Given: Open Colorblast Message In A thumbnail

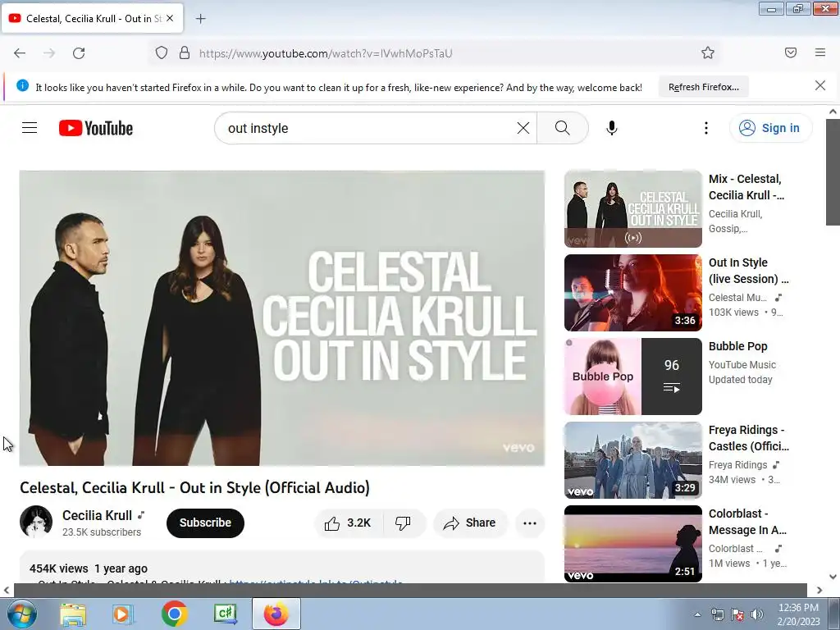Looking at the screenshot, I should [x=632, y=544].
